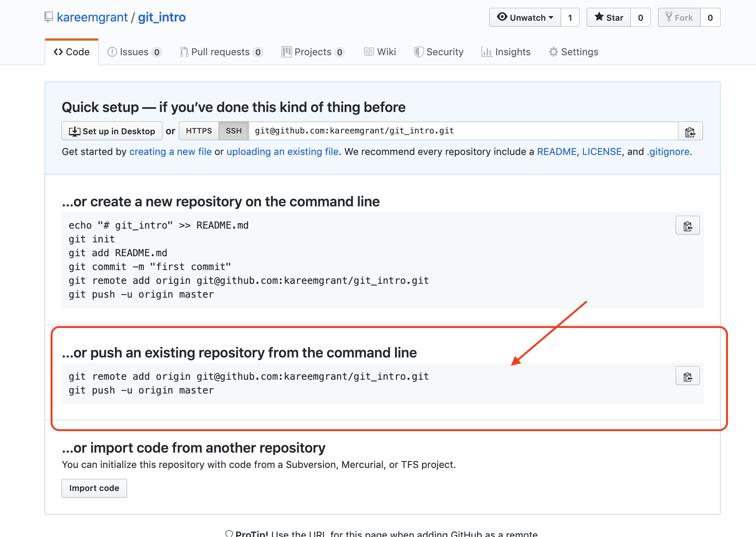Open the Pull requests tab
Image resolution: width=756 pixels, height=537 pixels.
pyautogui.click(x=221, y=52)
